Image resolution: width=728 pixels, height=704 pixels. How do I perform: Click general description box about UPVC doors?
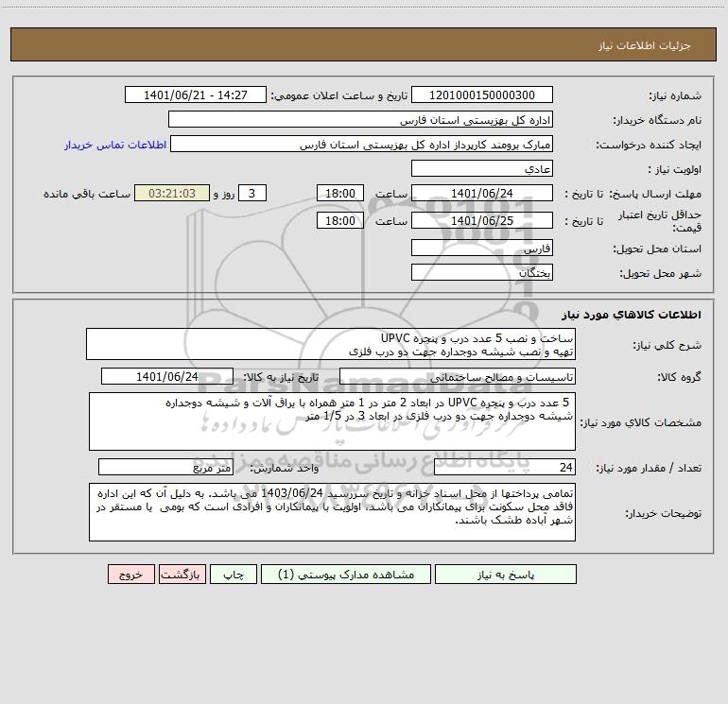331,344
